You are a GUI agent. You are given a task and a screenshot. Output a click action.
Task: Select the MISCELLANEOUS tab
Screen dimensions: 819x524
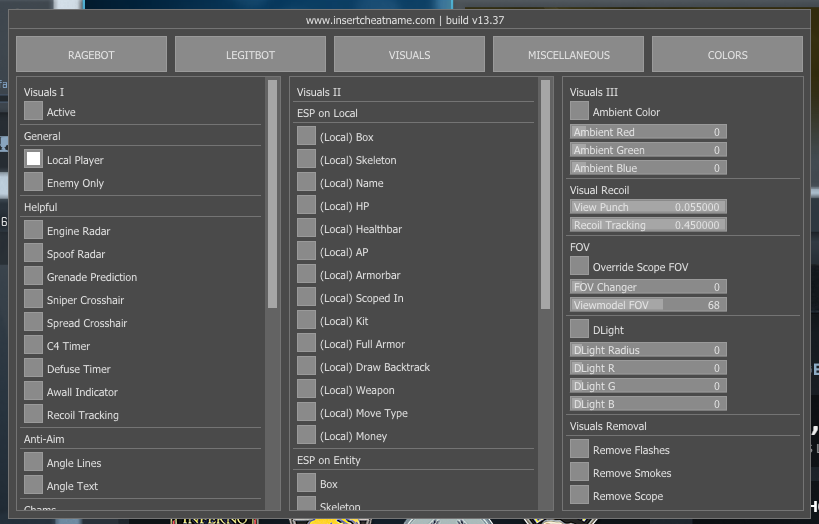click(568, 55)
